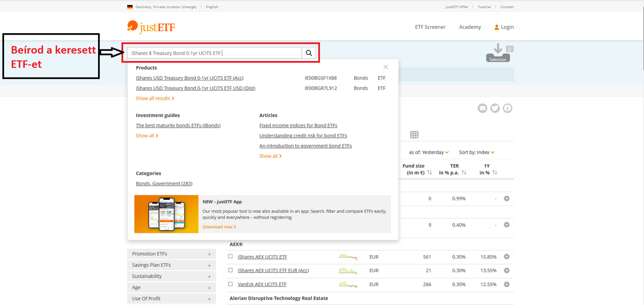Open VanEck AEX UCITS ETF sparkline chart
644x305 pixels.
(348, 284)
